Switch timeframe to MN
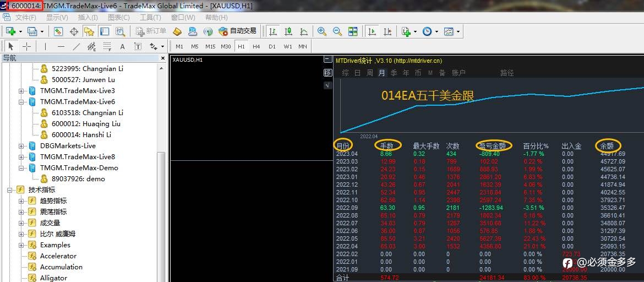This screenshot has height=282, width=644. [x=303, y=46]
